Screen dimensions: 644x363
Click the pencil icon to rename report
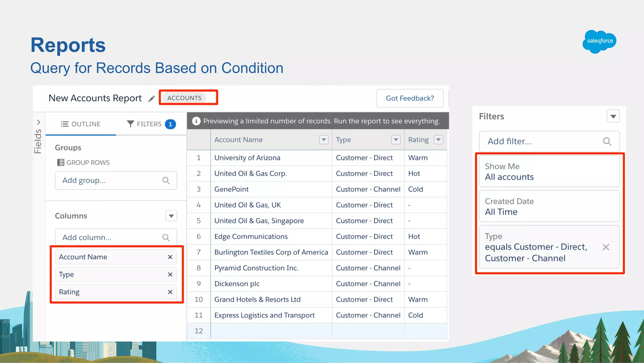tap(152, 99)
